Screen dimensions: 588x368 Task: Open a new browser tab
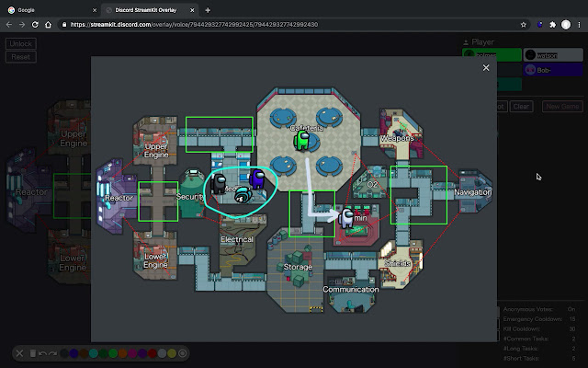click(208, 8)
